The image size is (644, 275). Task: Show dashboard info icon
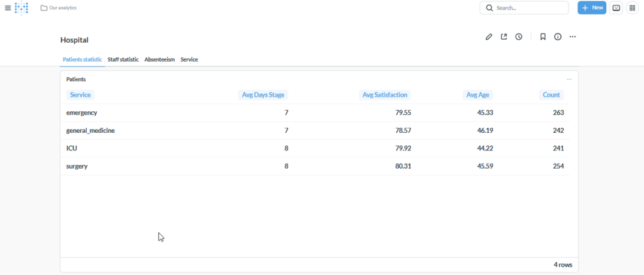558,37
